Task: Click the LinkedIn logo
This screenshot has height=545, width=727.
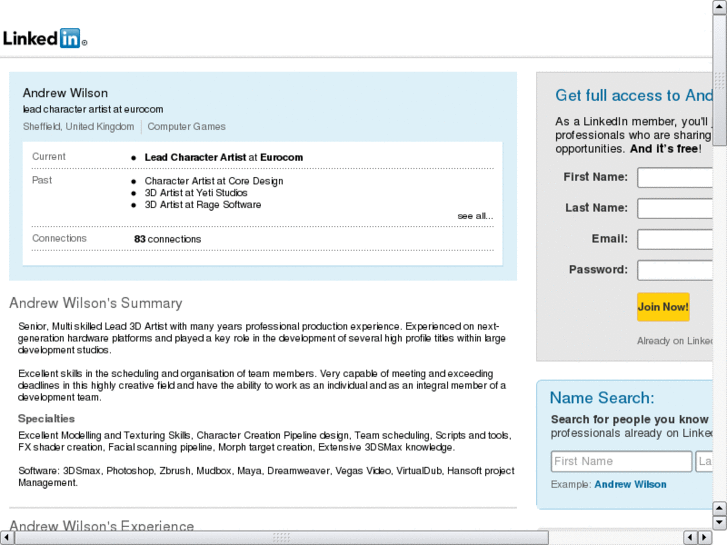Action: 45,38
